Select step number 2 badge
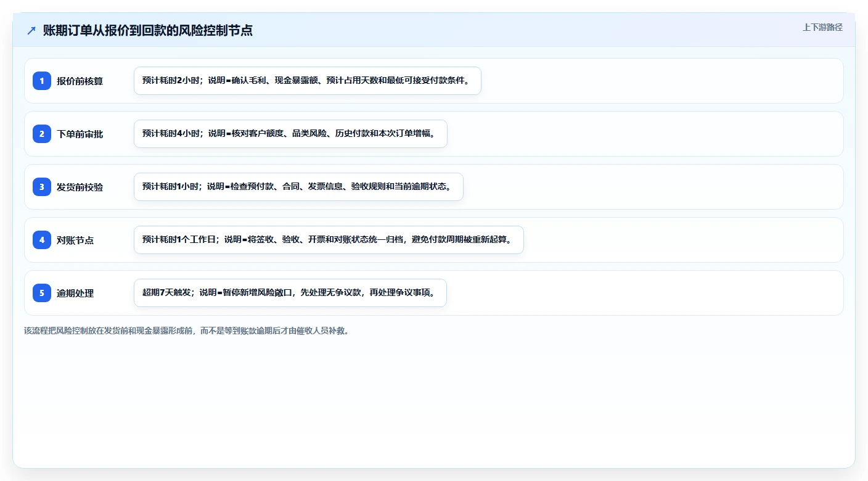 [x=42, y=134]
